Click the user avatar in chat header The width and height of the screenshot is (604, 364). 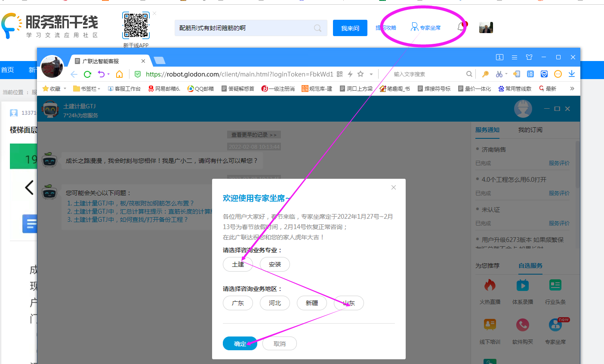[x=523, y=109]
